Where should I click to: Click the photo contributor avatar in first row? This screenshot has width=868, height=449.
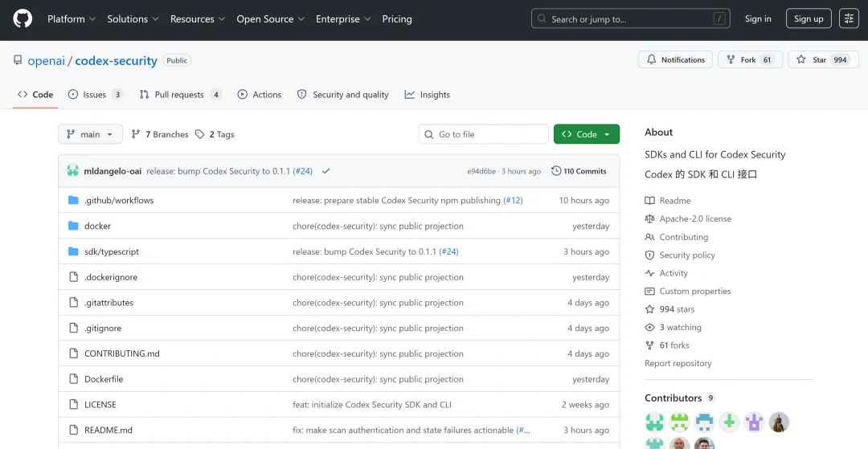(x=779, y=422)
